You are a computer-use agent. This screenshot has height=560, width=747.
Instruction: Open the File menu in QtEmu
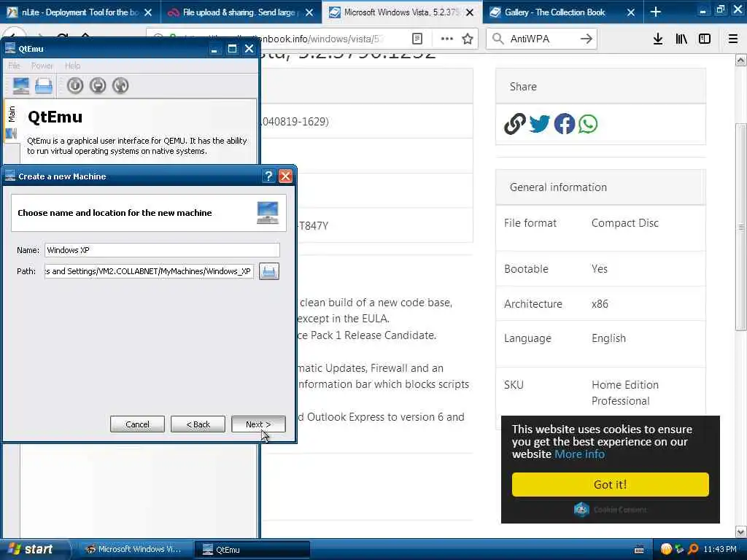[15, 66]
